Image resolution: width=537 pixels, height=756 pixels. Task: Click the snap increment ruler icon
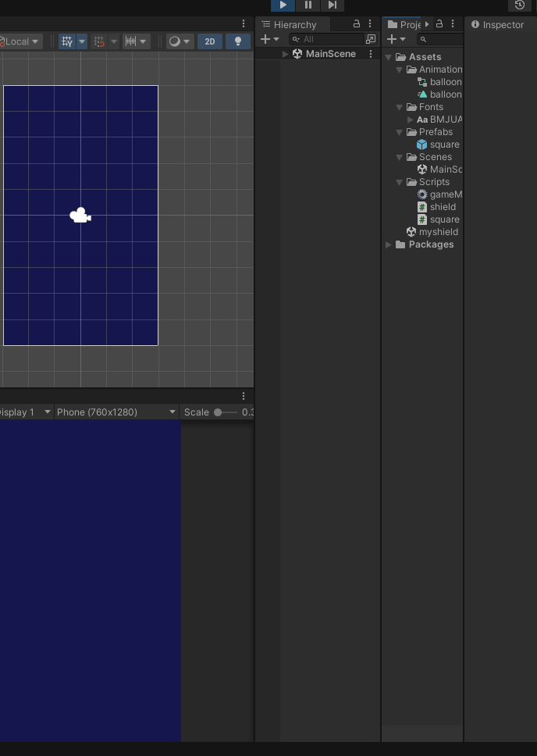tap(130, 41)
